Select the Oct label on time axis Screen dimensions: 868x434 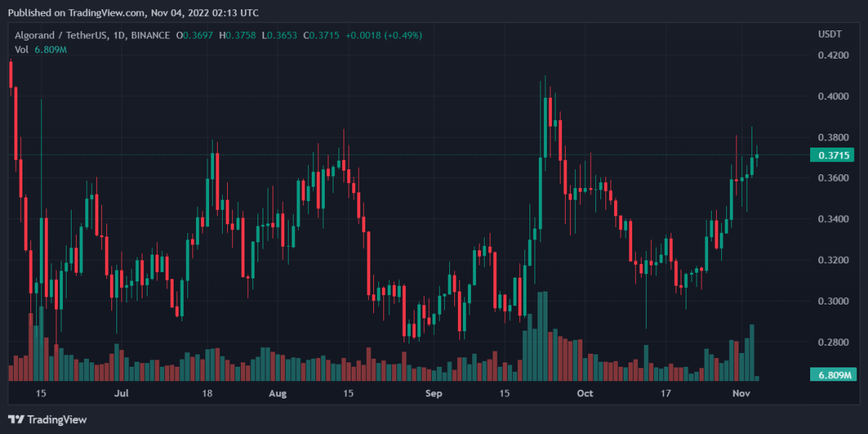coord(585,393)
